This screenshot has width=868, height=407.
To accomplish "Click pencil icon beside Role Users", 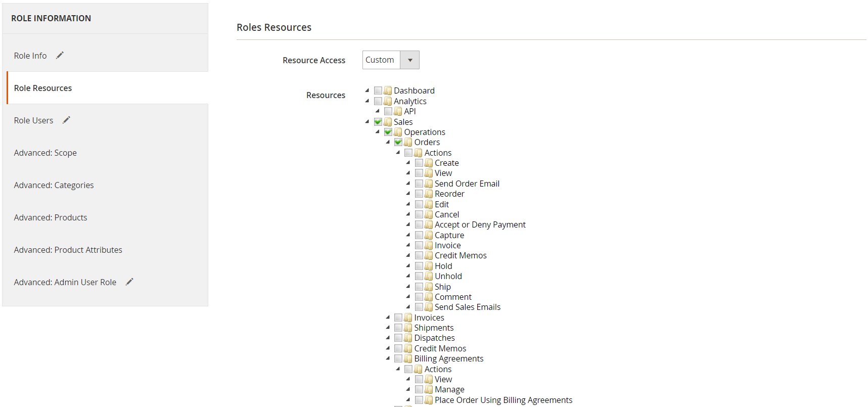I will (66, 120).
